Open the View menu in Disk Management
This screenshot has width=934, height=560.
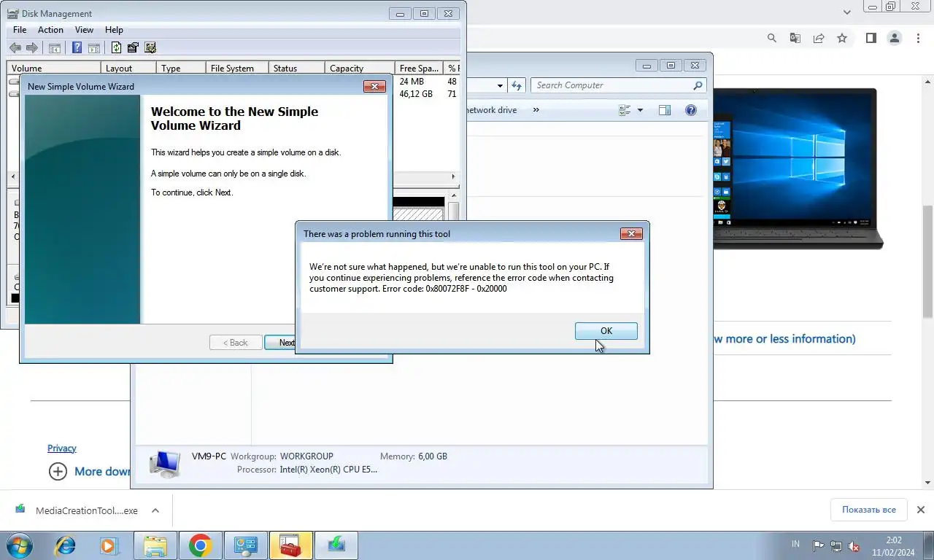click(x=84, y=30)
